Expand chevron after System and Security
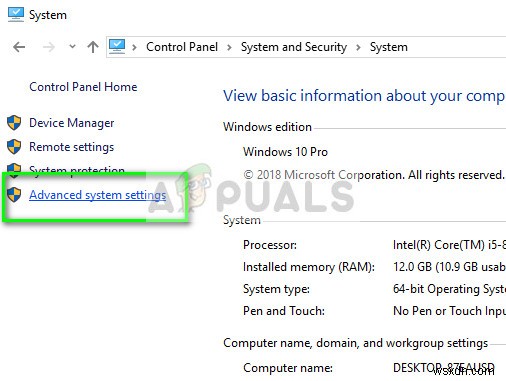The image size is (506, 381). coord(358,47)
